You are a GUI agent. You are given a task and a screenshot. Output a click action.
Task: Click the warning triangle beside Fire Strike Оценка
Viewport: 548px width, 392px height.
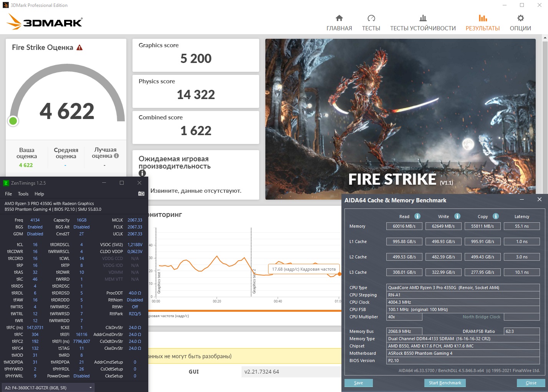click(79, 48)
